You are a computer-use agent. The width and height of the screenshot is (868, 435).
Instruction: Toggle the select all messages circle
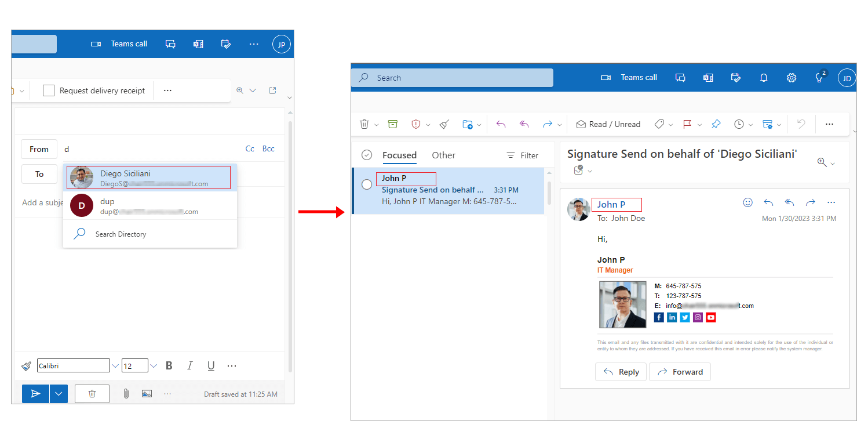(366, 155)
